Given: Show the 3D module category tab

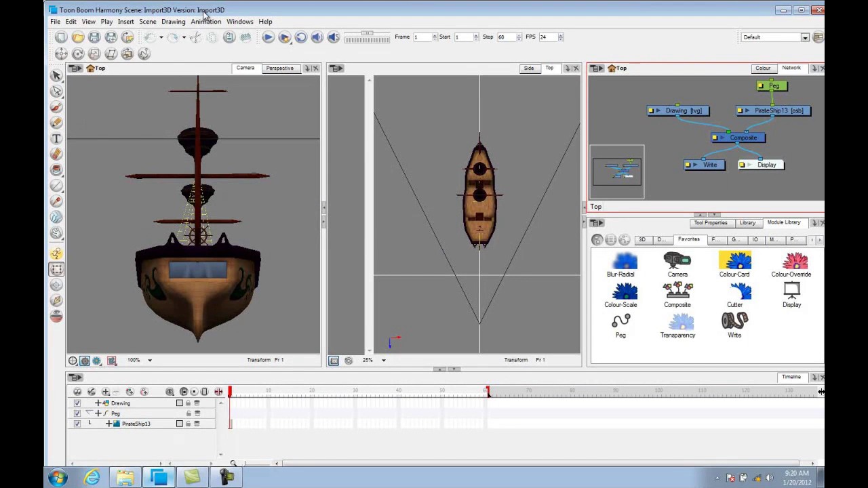Looking at the screenshot, I should click(642, 240).
